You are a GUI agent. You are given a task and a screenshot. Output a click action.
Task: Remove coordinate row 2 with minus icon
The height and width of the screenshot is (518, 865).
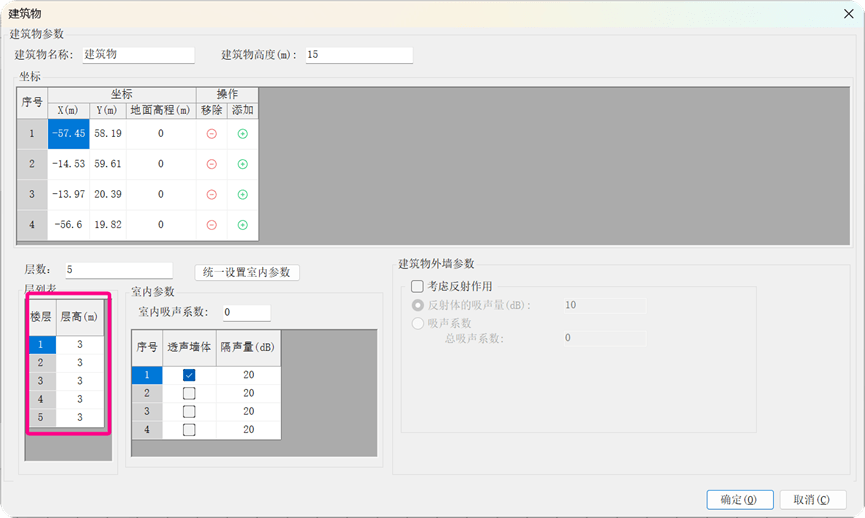(211, 164)
